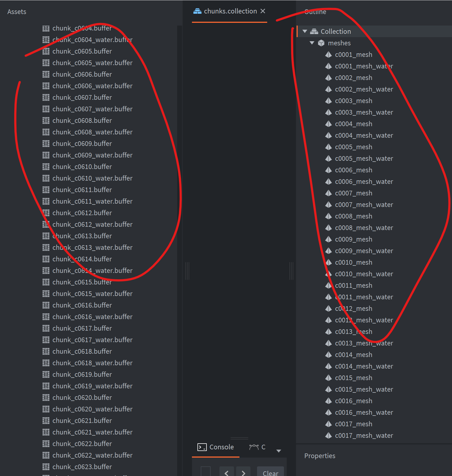This screenshot has width=452, height=476.
Task: Click the mesh icon beside c0017_mesh_water
Action: [329, 435]
